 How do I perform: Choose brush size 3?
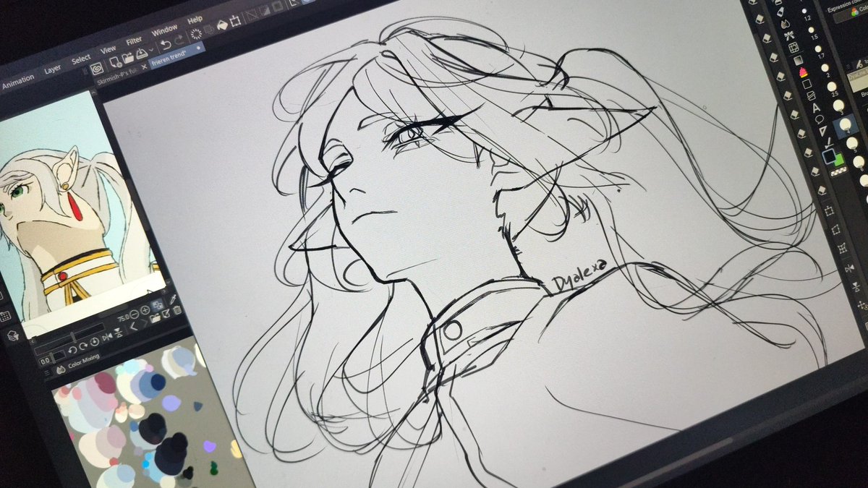click(x=838, y=105)
